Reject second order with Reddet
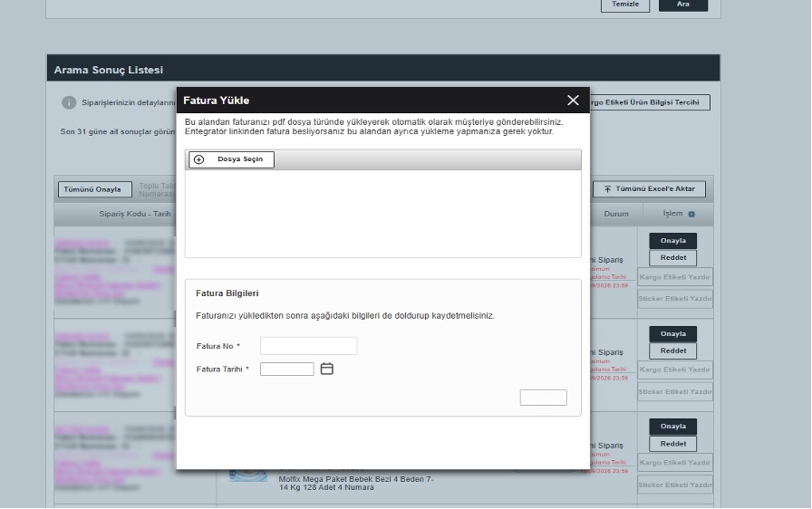This screenshot has width=812, height=509. coord(673,351)
